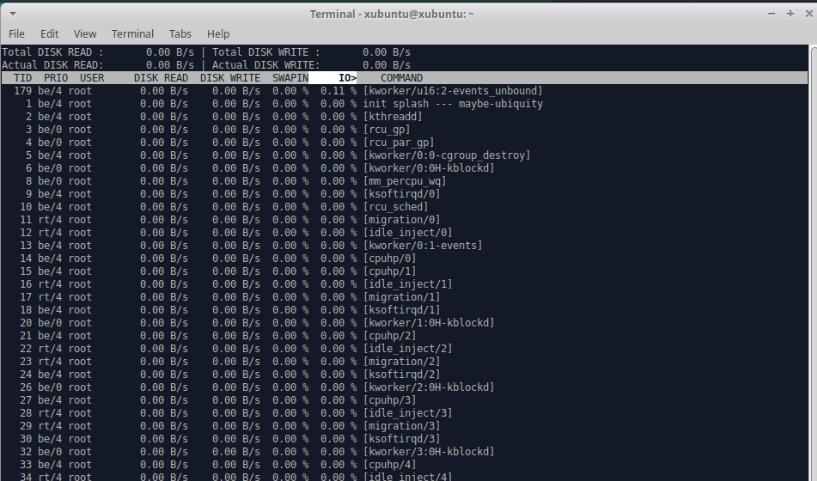Minimize the Terminal window
The height and width of the screenshot is (481, 817).
[x=771, y=13]
